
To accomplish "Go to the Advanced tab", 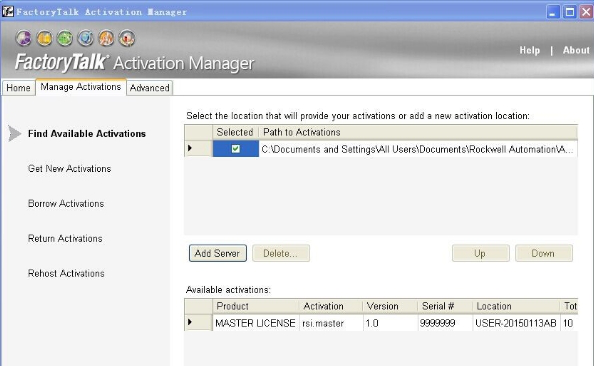I will 150,88.
